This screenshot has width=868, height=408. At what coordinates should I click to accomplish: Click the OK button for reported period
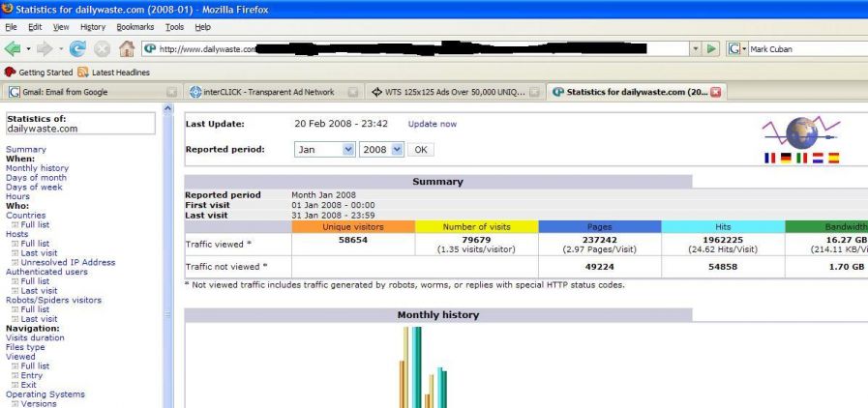(421, 149)
